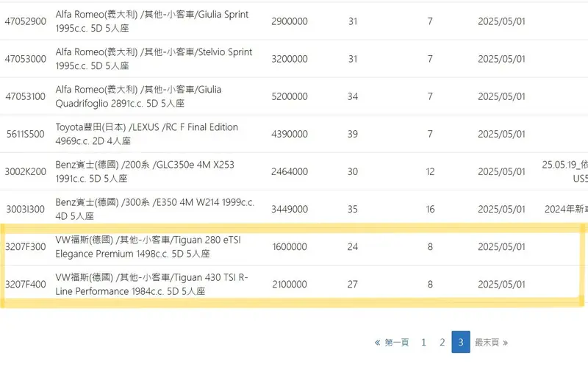Select code 3207F400 cell
Viewport: 588px width, 392px height.
(26, 284)
